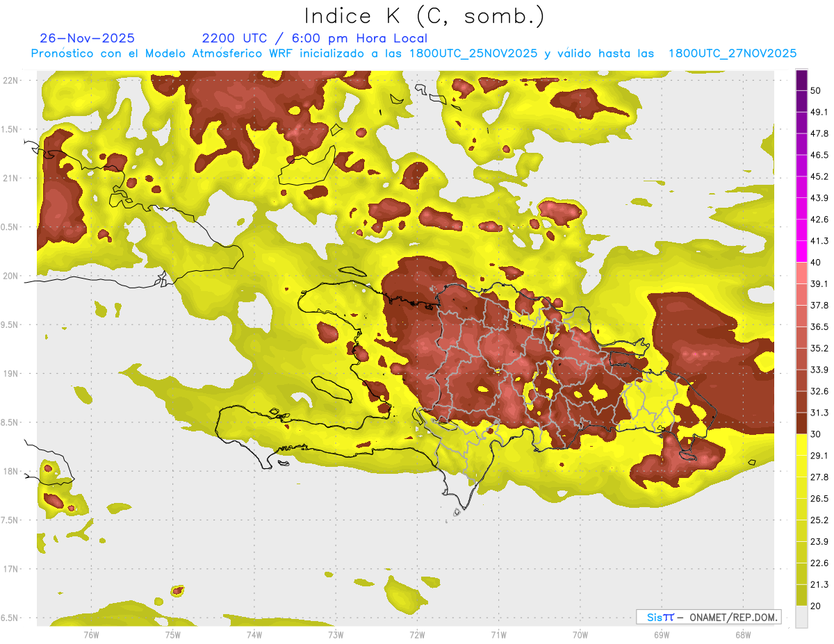The height and width of the screenshot is (644, 834).
Task: Click the "42.6" color scale label
Action: 819,220
